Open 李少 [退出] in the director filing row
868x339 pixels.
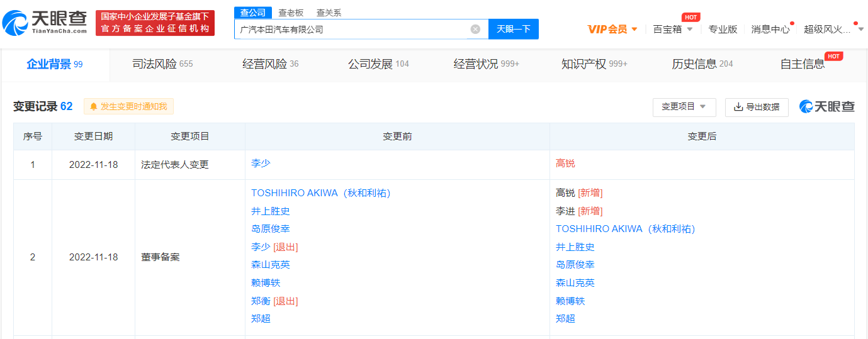point(274,247)
